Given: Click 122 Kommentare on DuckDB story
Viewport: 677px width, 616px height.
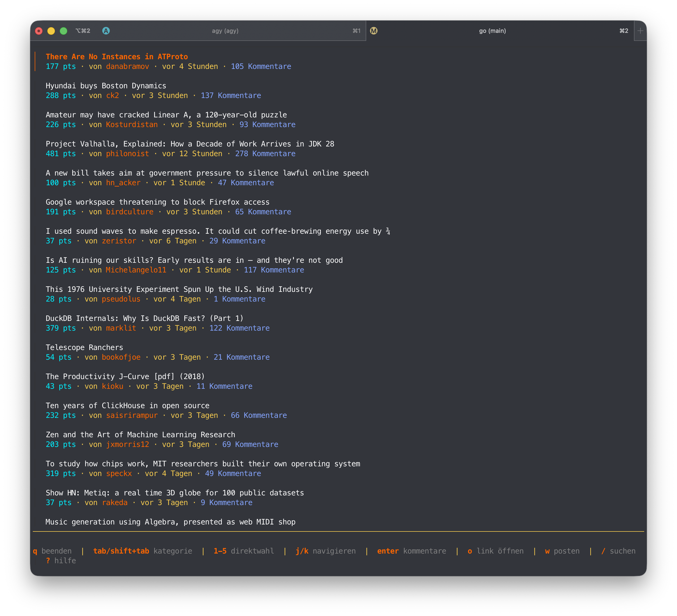Looking at the screenshot, I should [239, 328].
